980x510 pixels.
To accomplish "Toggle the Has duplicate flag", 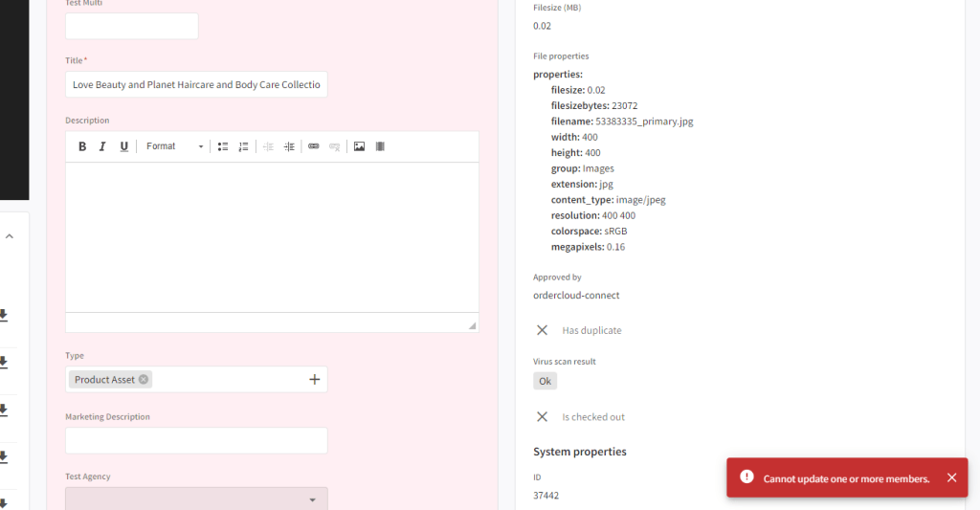I will pos(542,330).
